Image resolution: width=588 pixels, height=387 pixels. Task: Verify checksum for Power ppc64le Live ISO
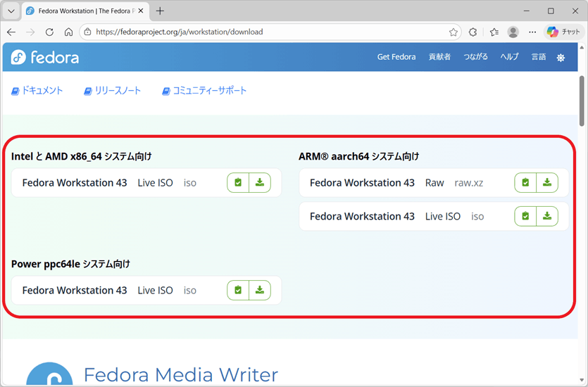pos(238,290)
